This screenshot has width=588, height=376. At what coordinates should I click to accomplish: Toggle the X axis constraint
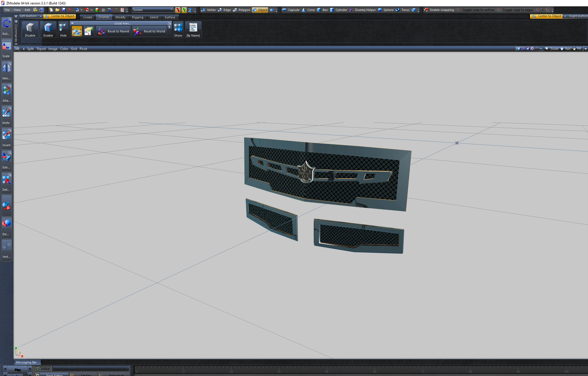(178, 10)
